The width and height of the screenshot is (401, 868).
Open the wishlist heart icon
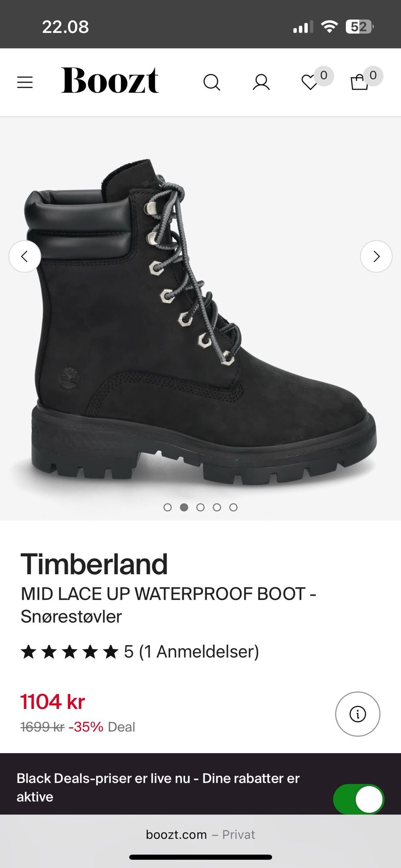click(x=310, y=82)
